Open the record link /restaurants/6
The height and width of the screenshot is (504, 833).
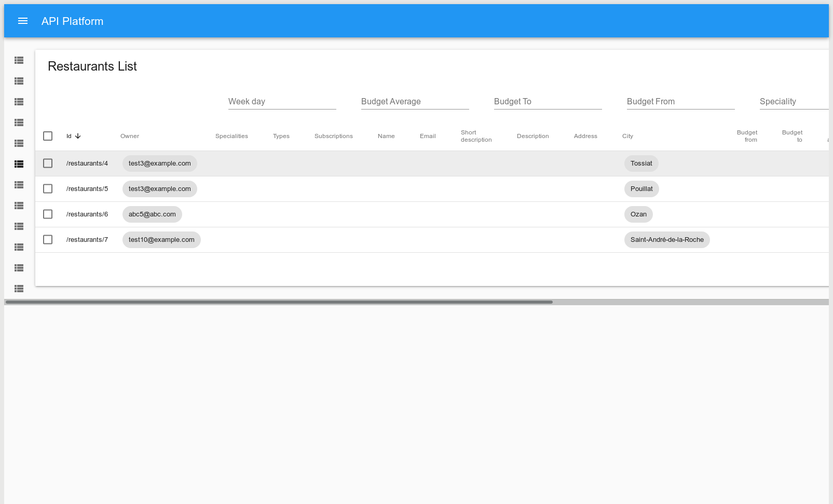point(87,214)
